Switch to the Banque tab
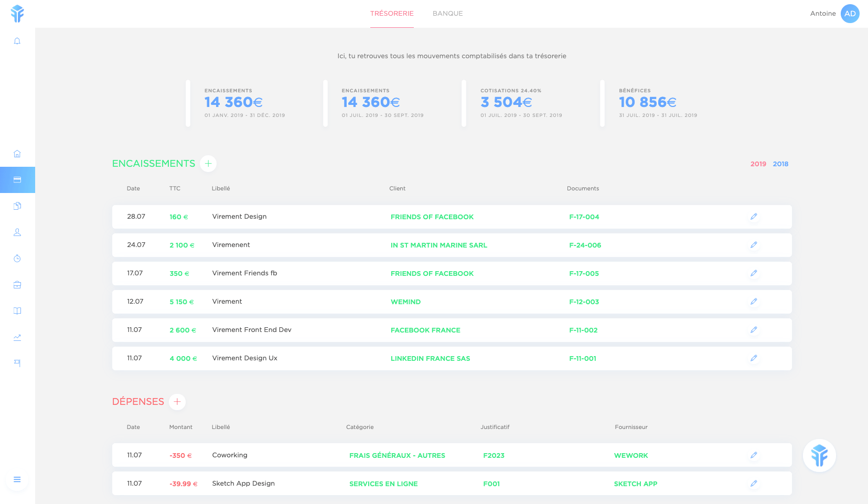 click(447, 14)
